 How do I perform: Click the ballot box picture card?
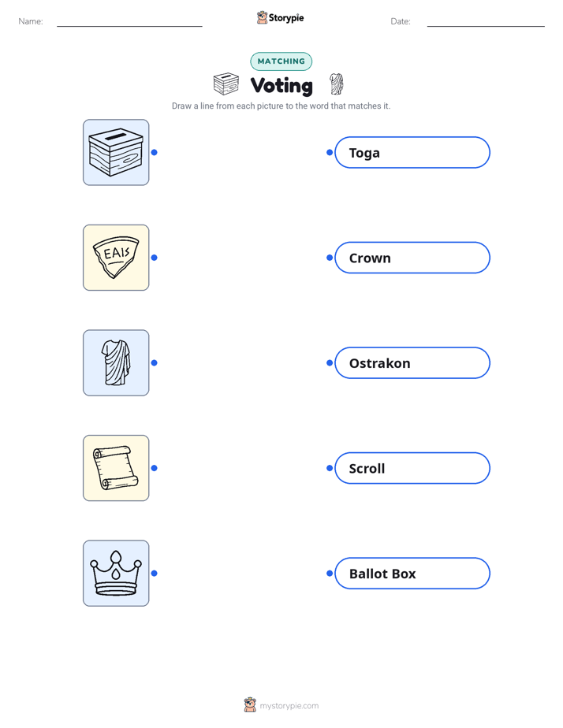pyautogui.click(x=116, y=152)
